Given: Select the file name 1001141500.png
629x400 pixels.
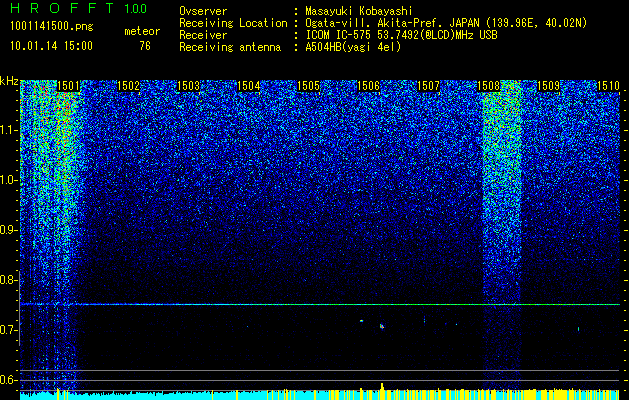Looking at the screenshot, I should 52,27.
